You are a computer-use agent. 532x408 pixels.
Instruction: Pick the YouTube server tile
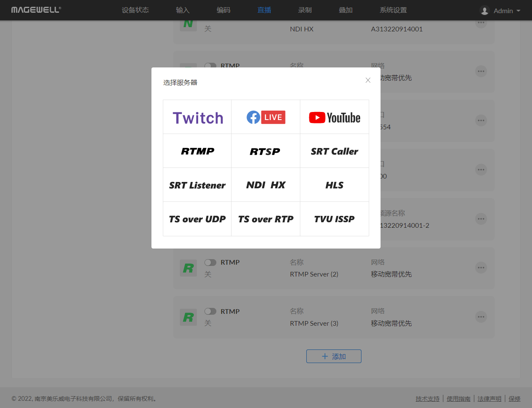pos(334,117)
